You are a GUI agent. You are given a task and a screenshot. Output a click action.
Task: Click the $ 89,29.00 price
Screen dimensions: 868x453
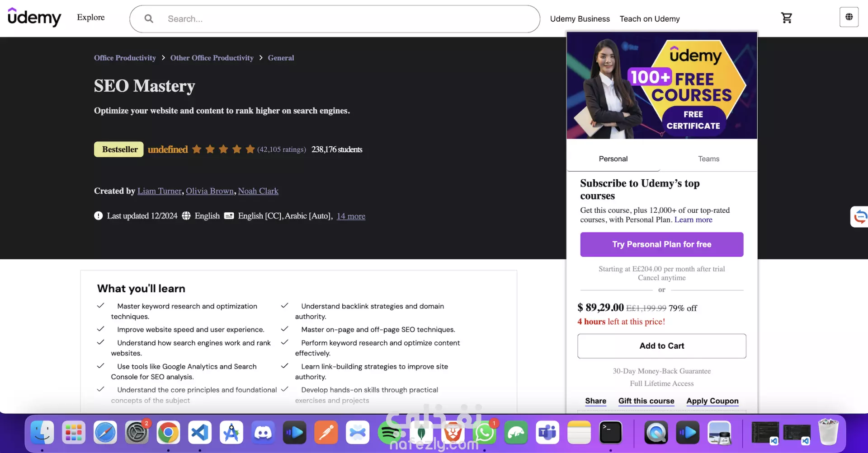[601, 308]
